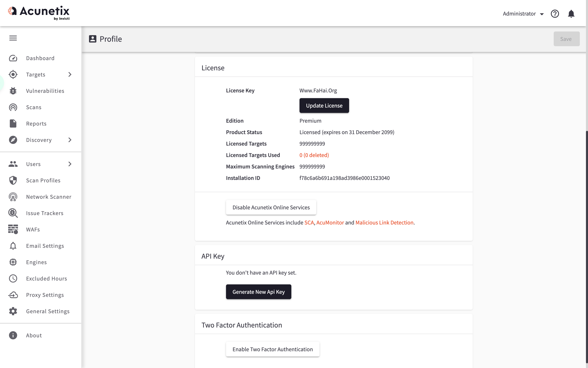Screen dimensions: 588x368
Task: Click the WAFs firewall icon
Action: pos(13,229)
